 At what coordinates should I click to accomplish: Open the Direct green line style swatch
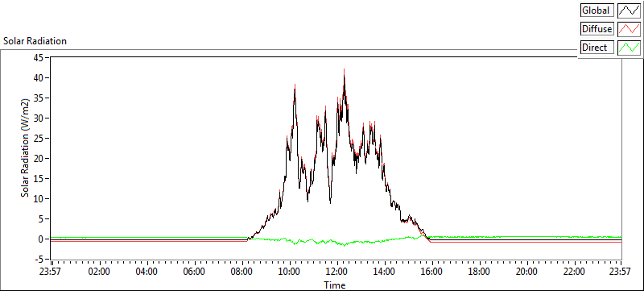(630, 48)
